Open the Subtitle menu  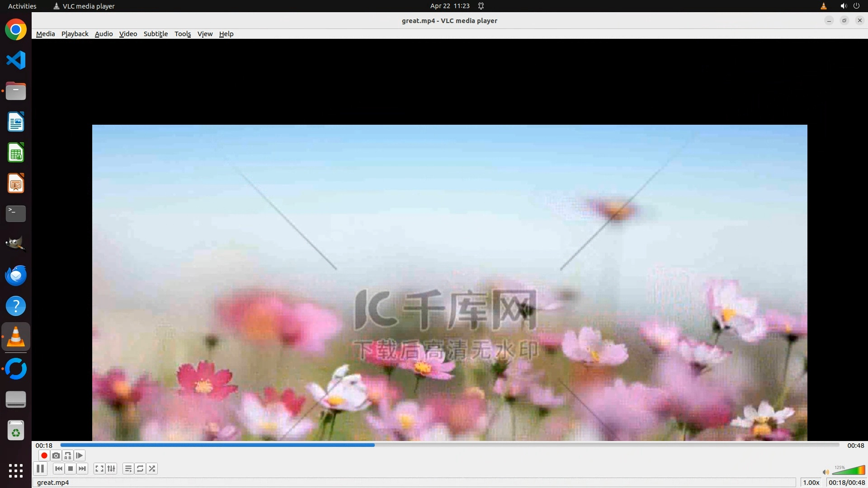(x=156, y=34)
